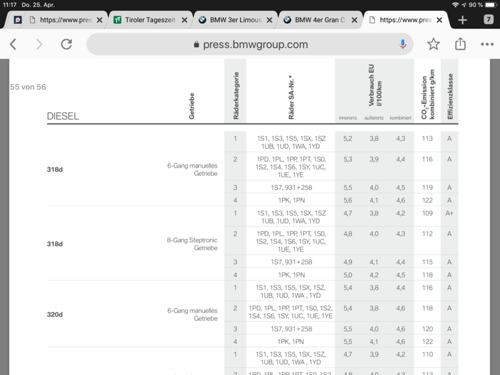
Task: Close the Tiroler Tageszeitung tab
Action: [x=184, y=20]
